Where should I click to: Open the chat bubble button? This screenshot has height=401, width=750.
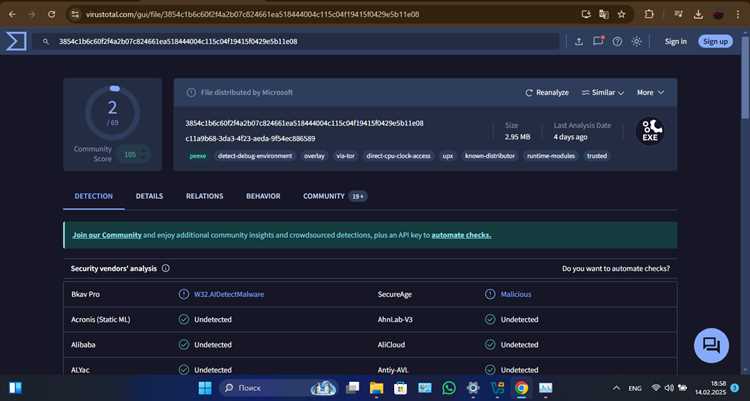(712, 345)
